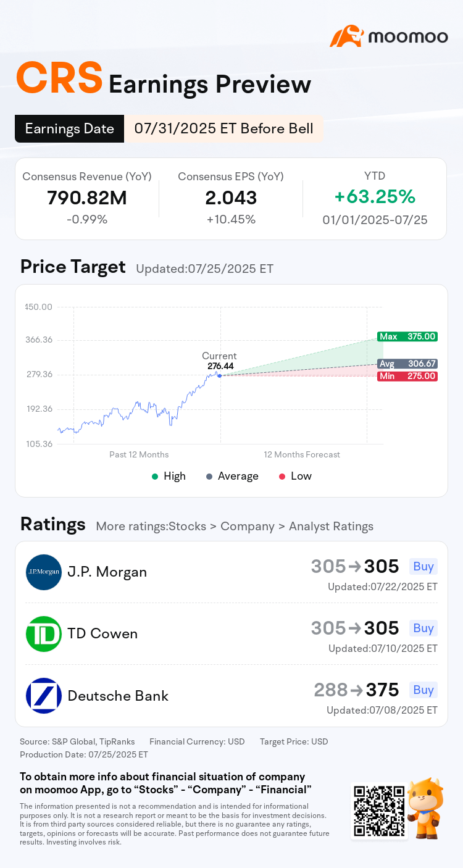Viewport: 463px width, 868px height.
Task: Click the TD Cowen logo icon
Action: pos(44,634)
